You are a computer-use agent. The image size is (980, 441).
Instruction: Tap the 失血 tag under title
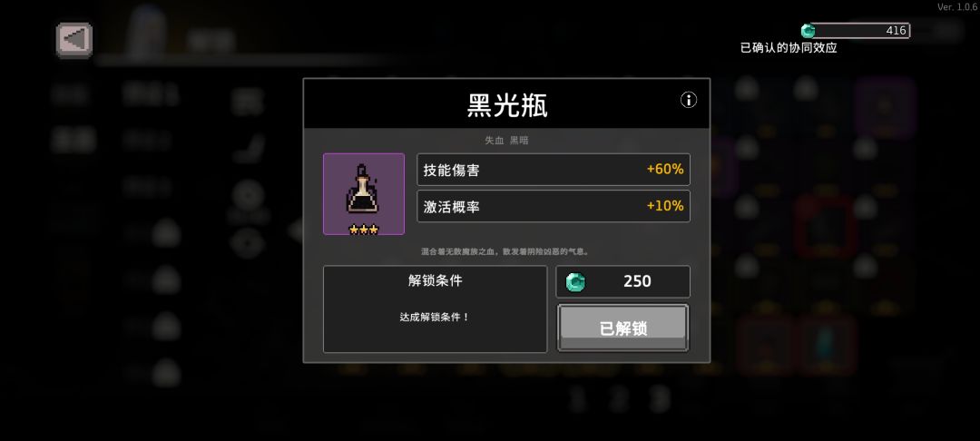click(495, 141)
